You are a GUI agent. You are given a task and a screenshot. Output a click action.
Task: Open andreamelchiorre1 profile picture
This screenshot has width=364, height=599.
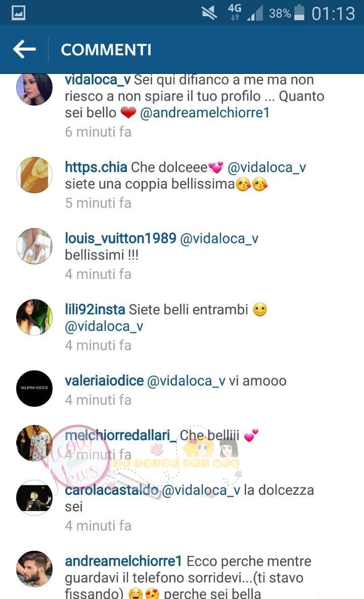pos(34,569)
